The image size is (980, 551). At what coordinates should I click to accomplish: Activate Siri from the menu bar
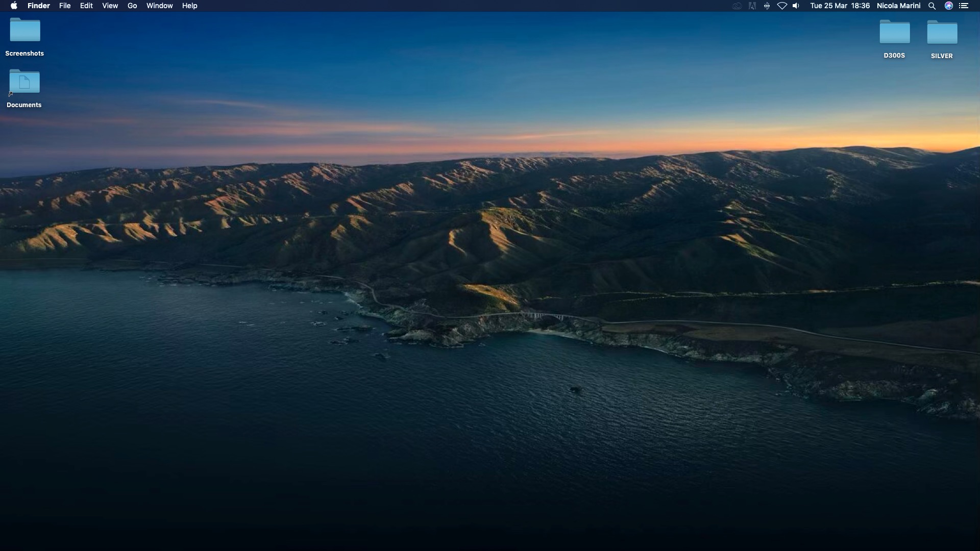pos(949,6)
